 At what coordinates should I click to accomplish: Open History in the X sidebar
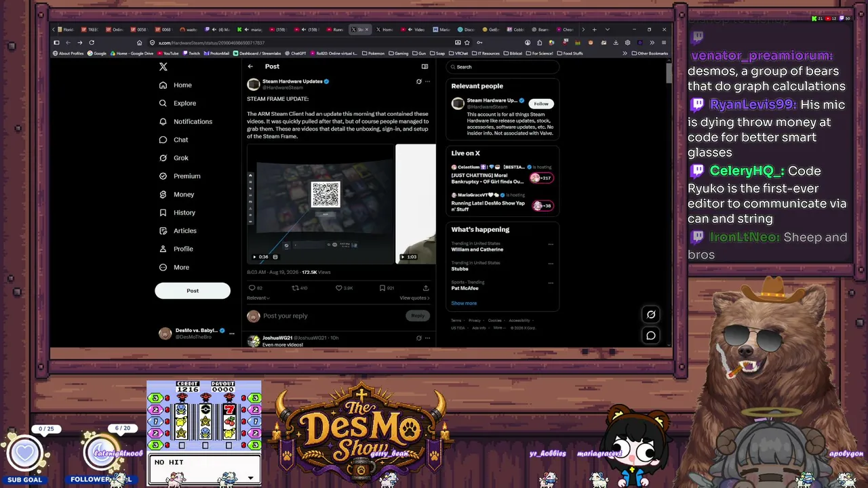[x=177, y=213]
